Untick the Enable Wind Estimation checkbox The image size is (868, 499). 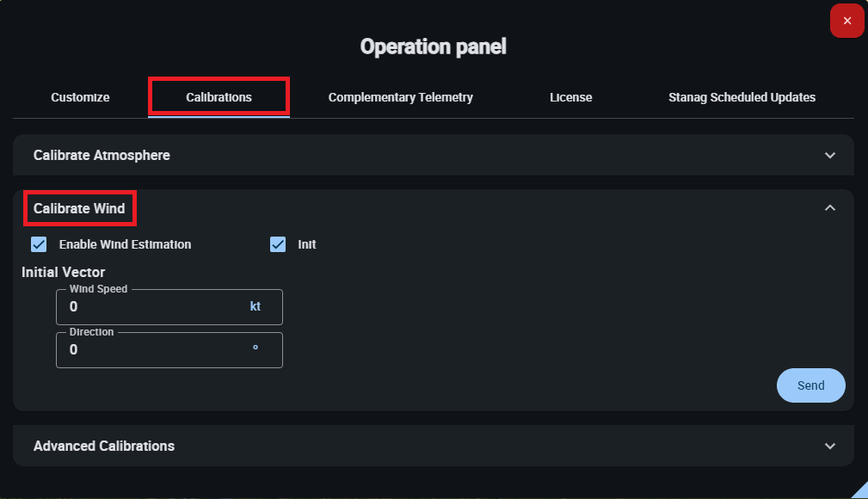[x=39, y=244]
